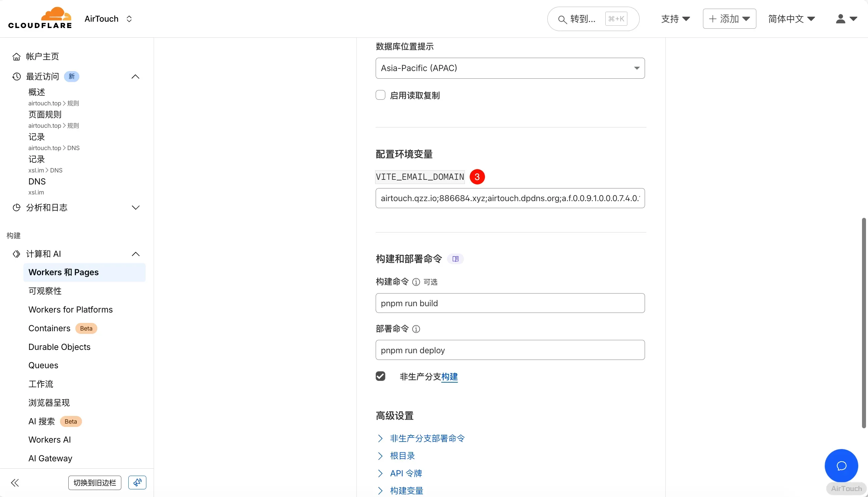Click info icon next to 部署命令
868x497 pixels.
click(x=416, y=329)
